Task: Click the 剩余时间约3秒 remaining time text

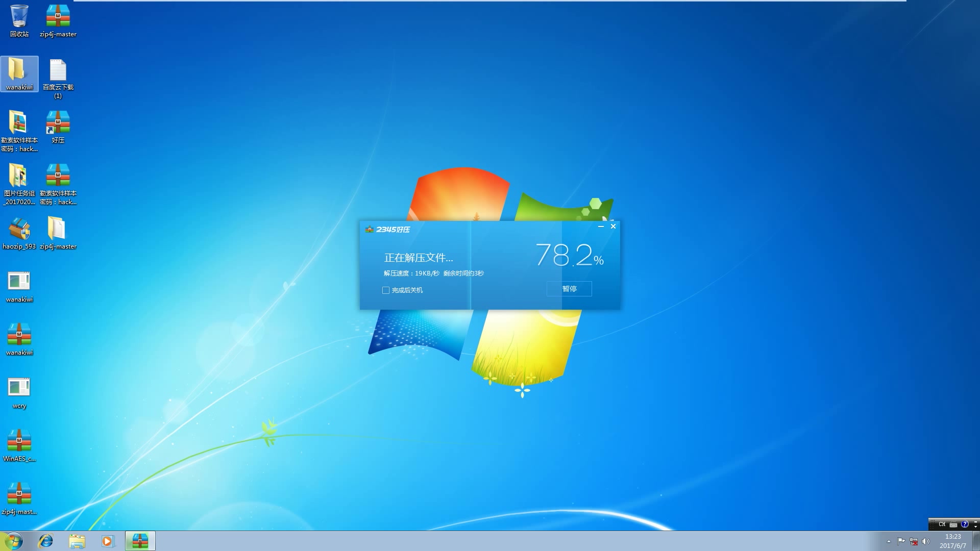Action: click(463, 273)
